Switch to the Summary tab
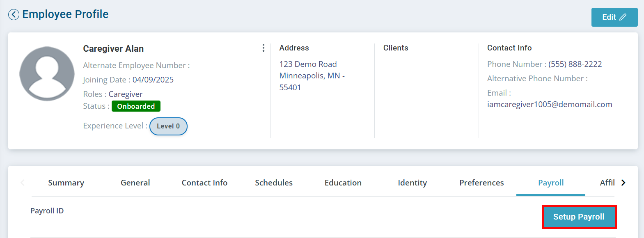The image size is (644, 238). [66, 183]
